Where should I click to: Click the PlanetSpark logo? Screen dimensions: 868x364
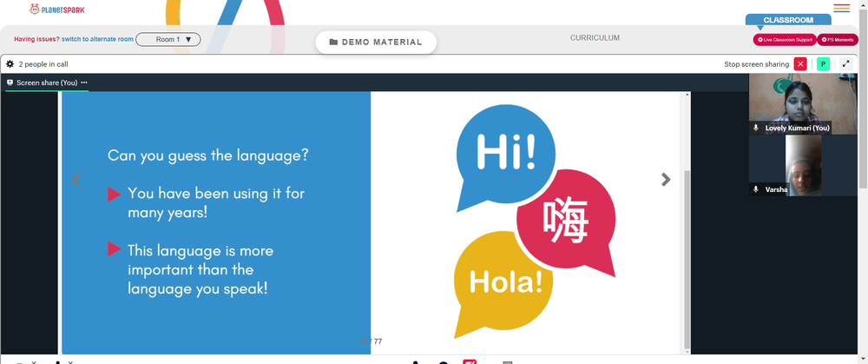56,10
